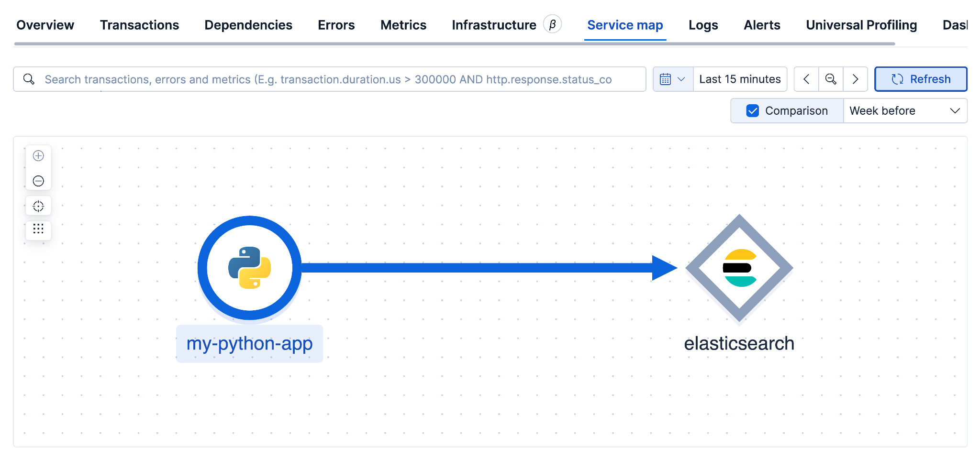The image size is (980, 459).
Task: Open the map layout grid option
Action: coord(38,229)
